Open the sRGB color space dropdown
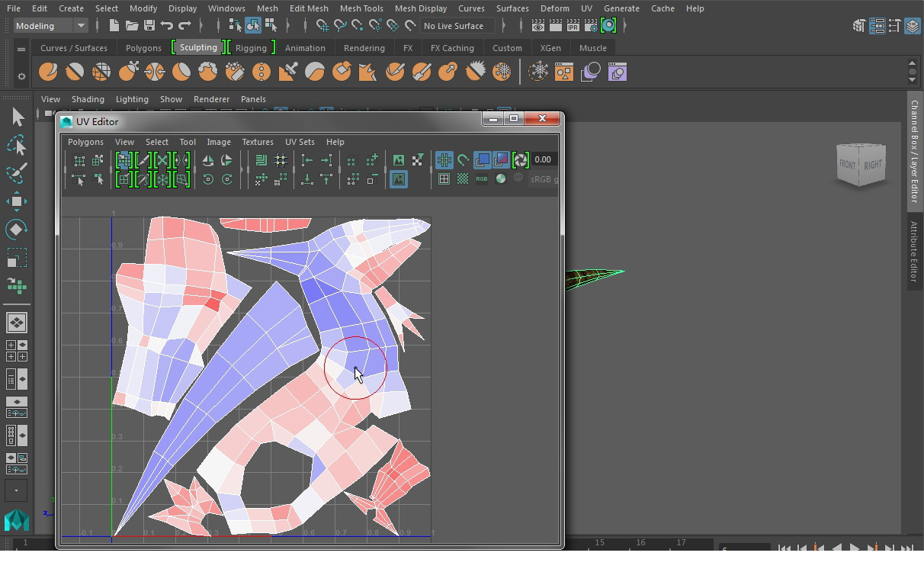This screenshot has height=572, width=924. tap(544, 179)
